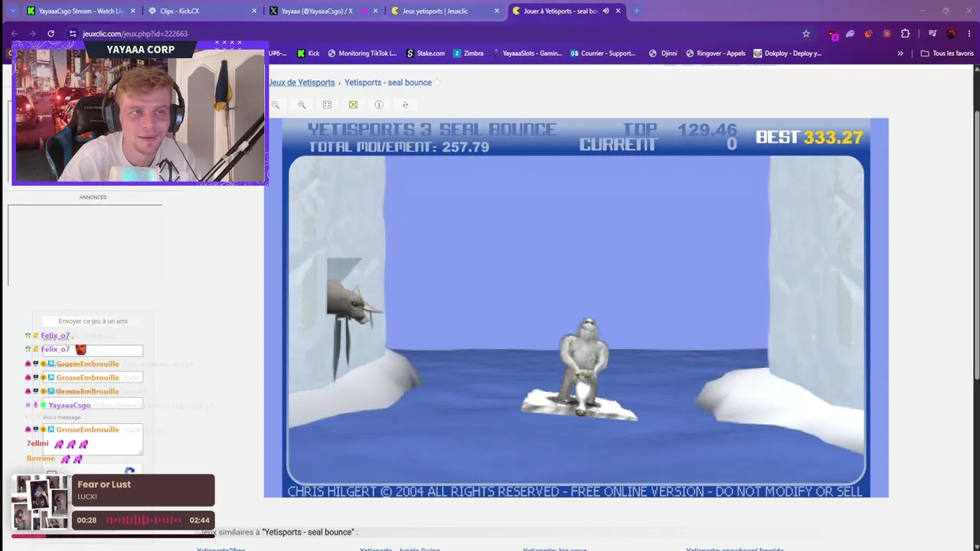Screen dimensions: 980x551
Task: Click the Berrime chat username
Action: 41,458
